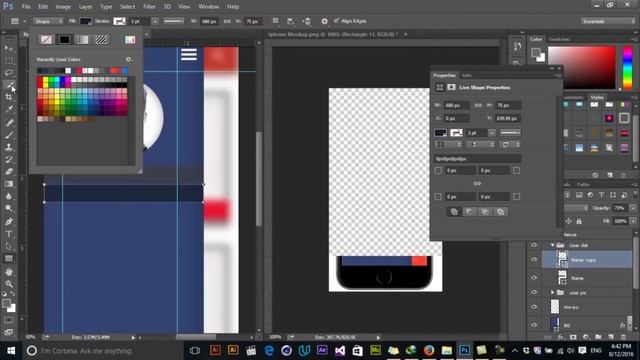This screenshot has width=640, height=360.
Task: Open stroke width dropdown in options bar
Action: tap(155, 21)
